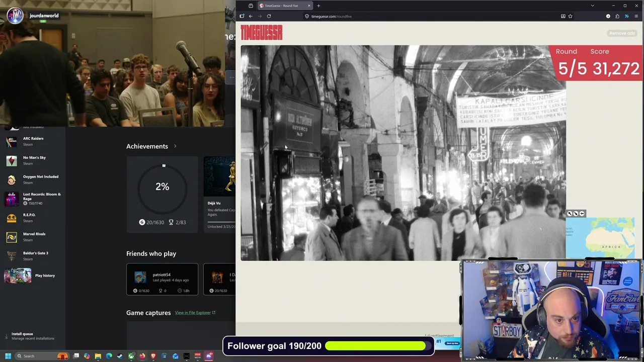
Task: Click the taskbar Search box
Action: pos(42,356)
